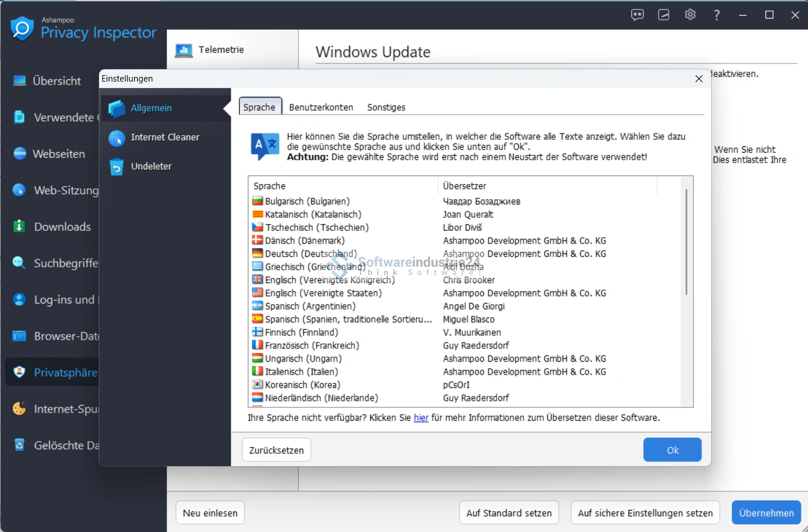This screenshot has height=532, width=808.
Task: Open the Allgemein settings category
Action: click(151, 108)
